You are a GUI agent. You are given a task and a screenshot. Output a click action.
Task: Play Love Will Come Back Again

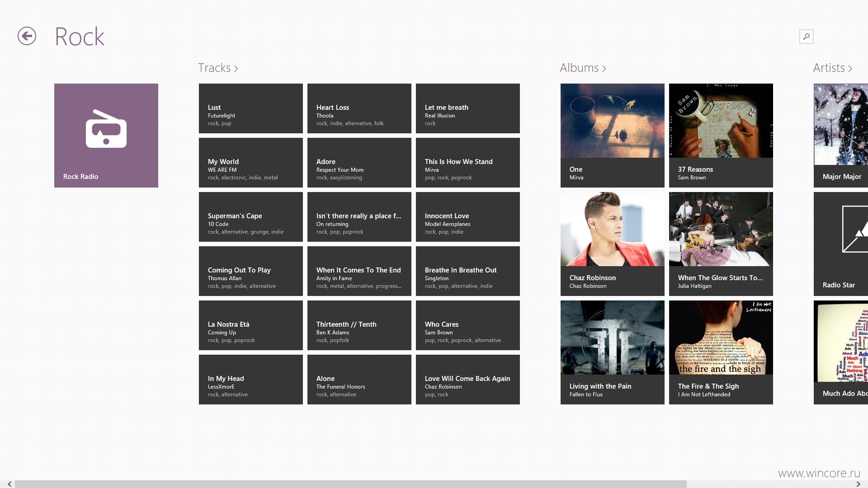[x=468, y=380]
